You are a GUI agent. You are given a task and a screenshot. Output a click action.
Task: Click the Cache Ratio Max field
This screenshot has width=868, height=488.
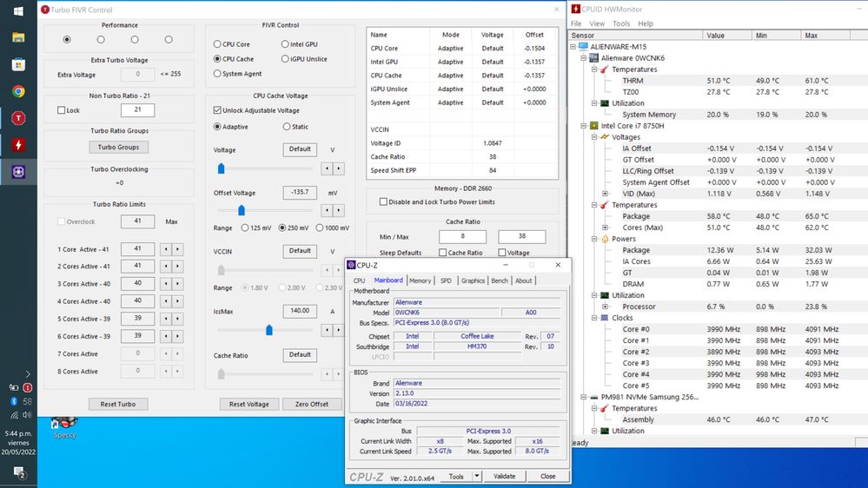[x=521, y=236]
